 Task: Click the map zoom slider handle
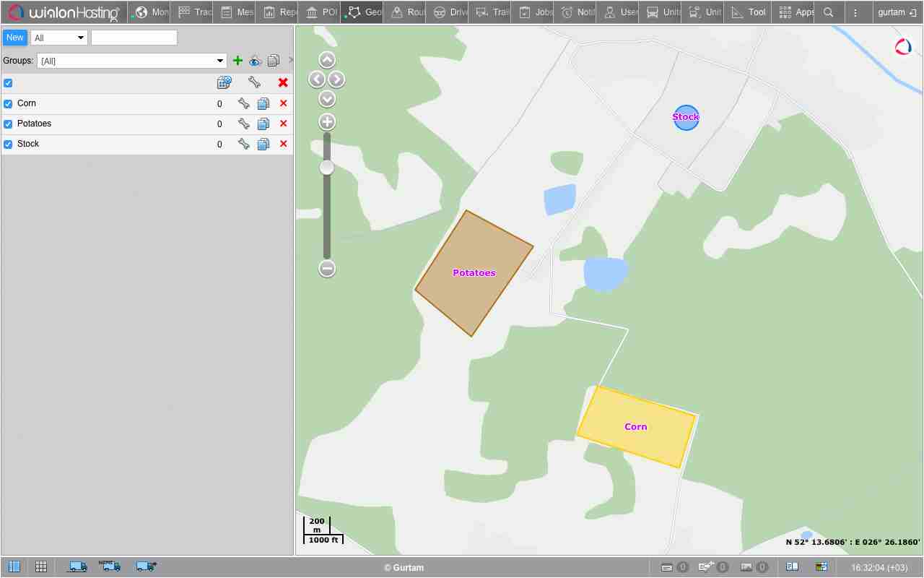tap(327, 168)
